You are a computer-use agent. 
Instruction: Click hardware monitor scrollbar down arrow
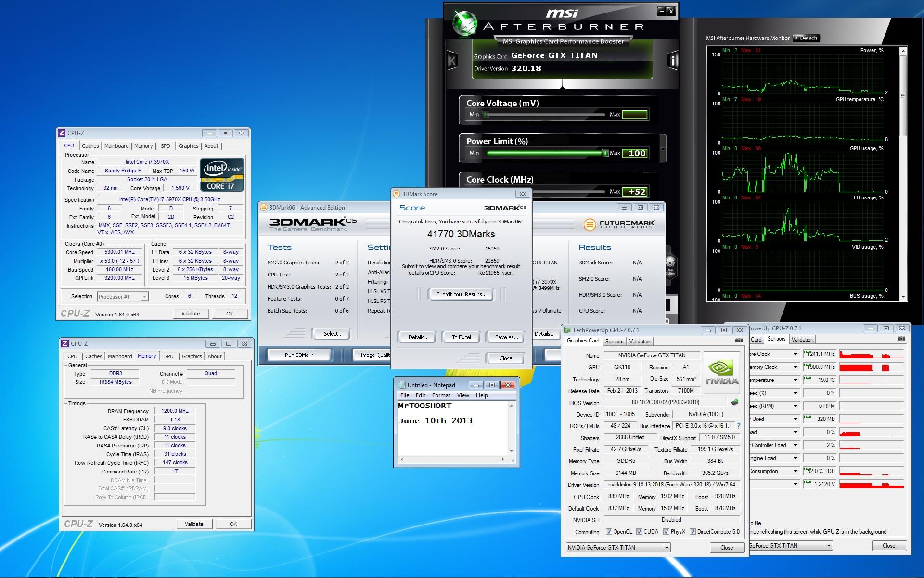point(903,297)
